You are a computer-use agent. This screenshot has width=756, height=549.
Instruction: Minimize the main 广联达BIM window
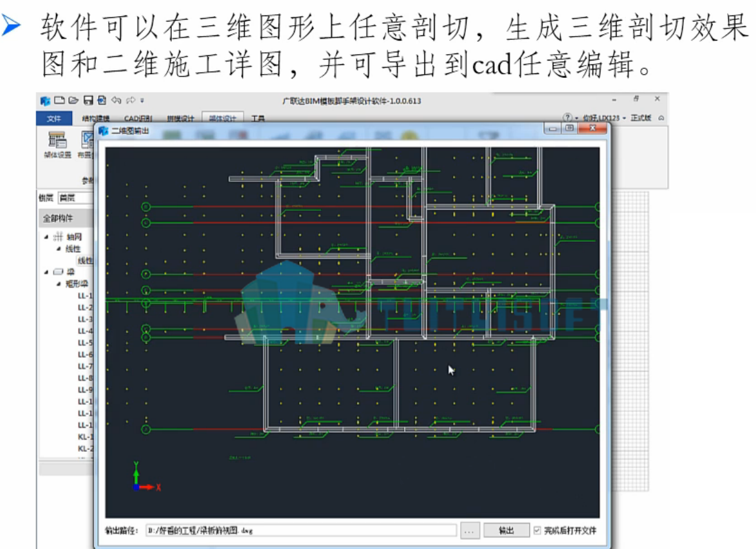pos(614,100)
